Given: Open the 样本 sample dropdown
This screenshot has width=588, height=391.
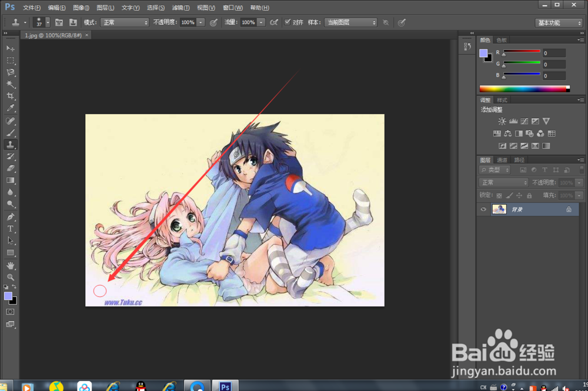Looking at the screenshot, I should click(350, 22).
